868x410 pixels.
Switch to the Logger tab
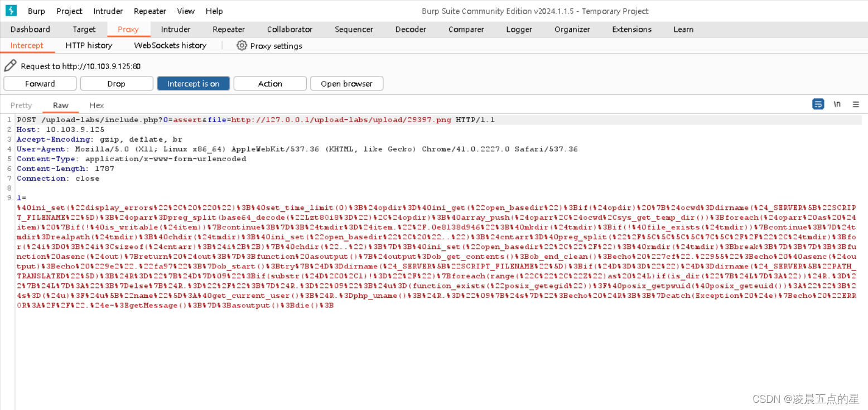click(519, 30)
